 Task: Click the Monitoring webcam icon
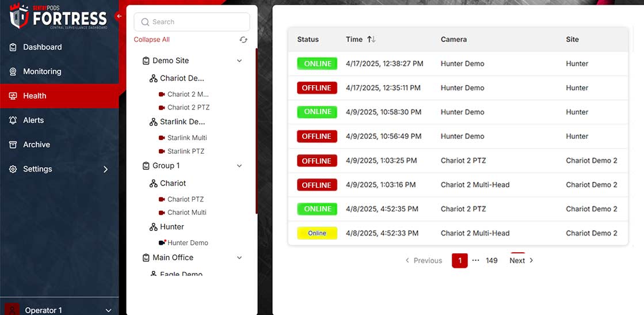coord(13,71)
